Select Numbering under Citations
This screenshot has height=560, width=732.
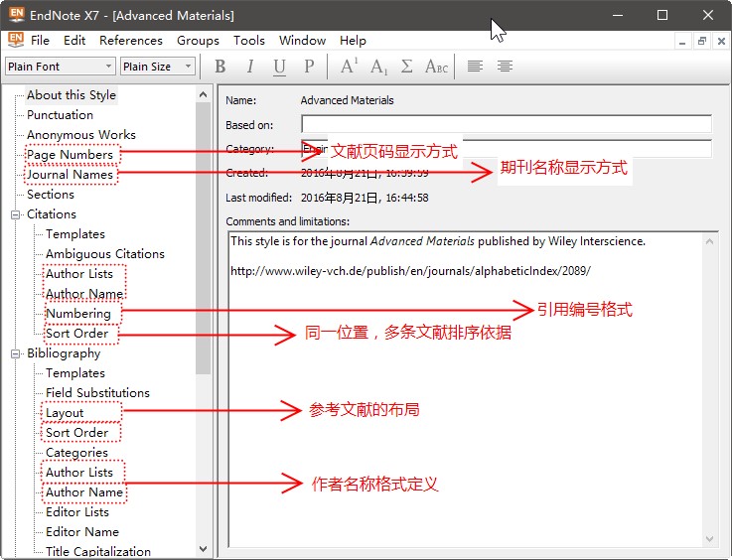77,314
